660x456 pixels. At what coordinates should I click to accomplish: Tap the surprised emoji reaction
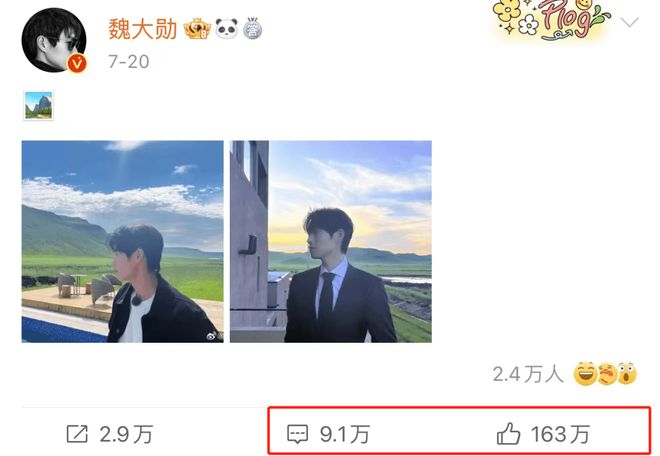tap(627, 373)
